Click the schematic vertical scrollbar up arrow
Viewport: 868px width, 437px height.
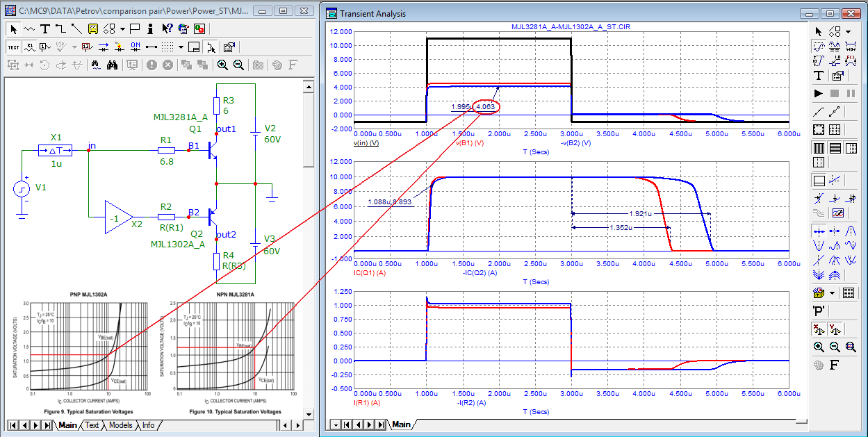(x=309, y=85)
